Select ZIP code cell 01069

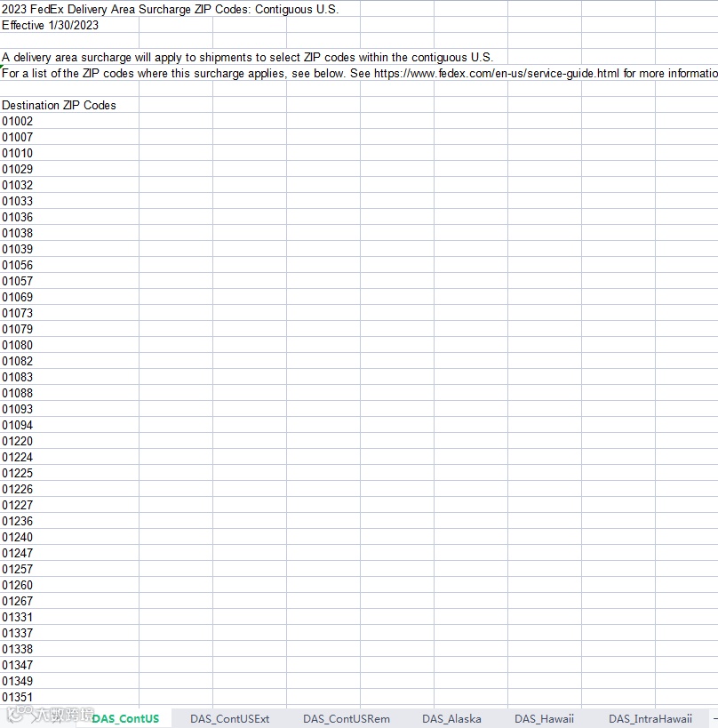click(x=69, y=297)
